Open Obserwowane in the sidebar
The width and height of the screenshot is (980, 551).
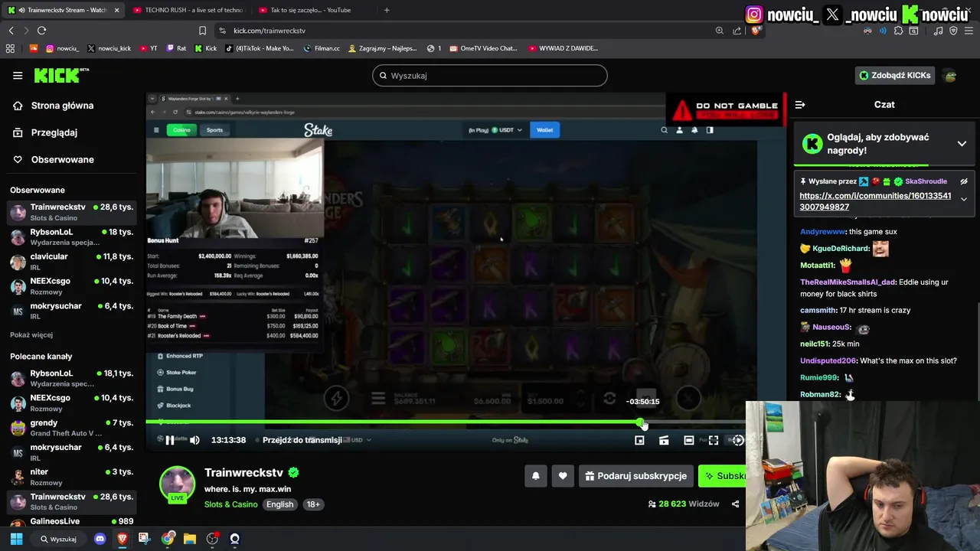tap(54, 159)
